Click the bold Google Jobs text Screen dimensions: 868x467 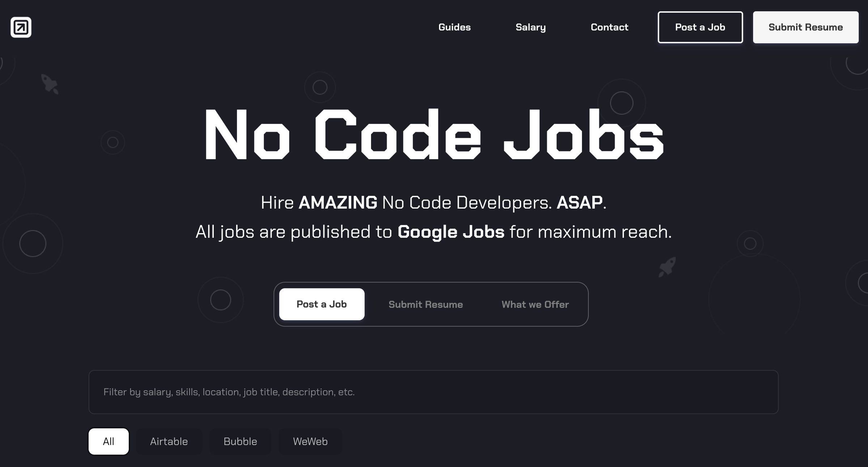[451, 232]
